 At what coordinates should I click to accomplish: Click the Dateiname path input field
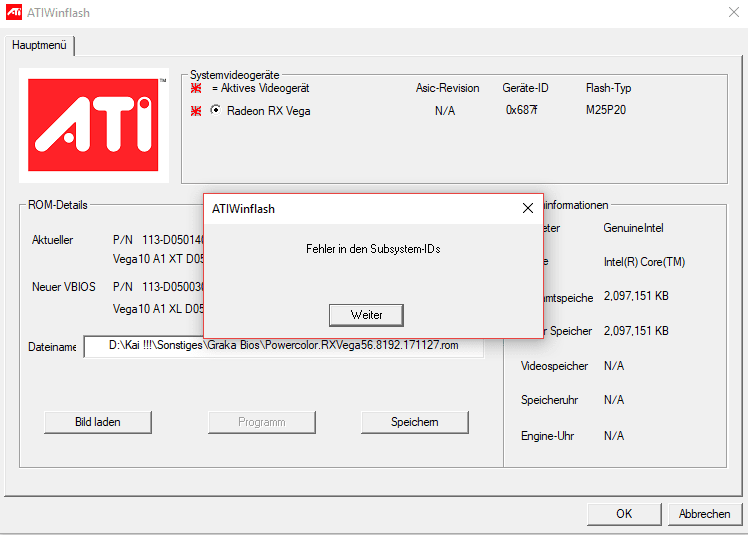coord(283,346)
